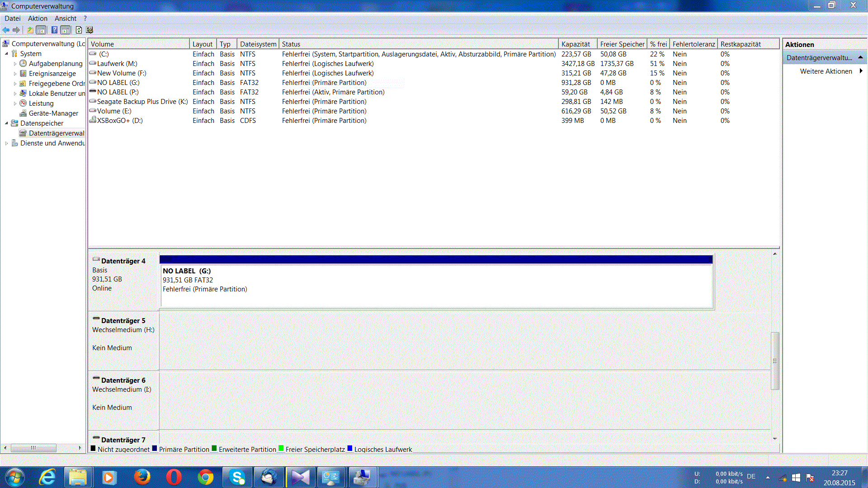The width and height of the screenshot is (868, 488).
Task: Click the Refresh toolbar icon
Action: [79, 30]
